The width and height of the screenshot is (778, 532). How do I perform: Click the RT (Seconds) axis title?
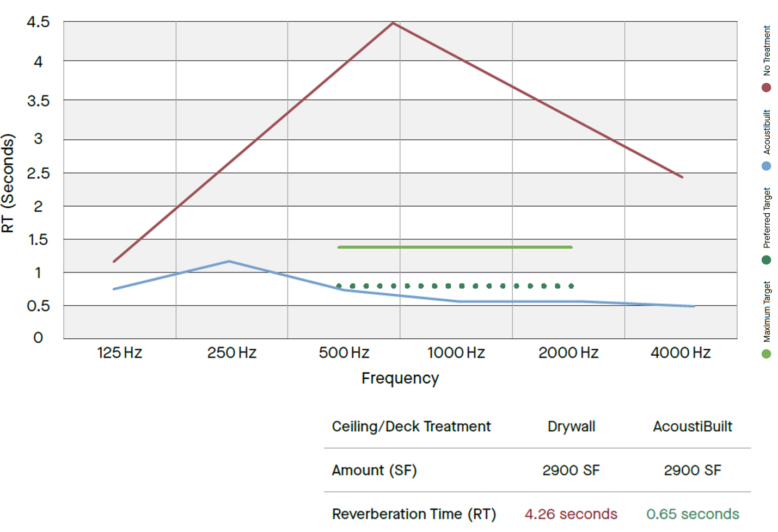pos(8,183)
